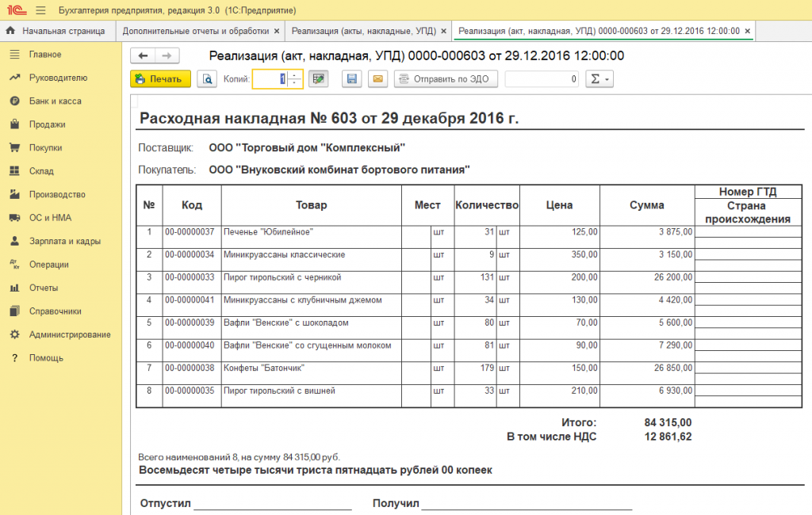
Task: Navigate forward with the right arrow
Action: pos(167,55)
